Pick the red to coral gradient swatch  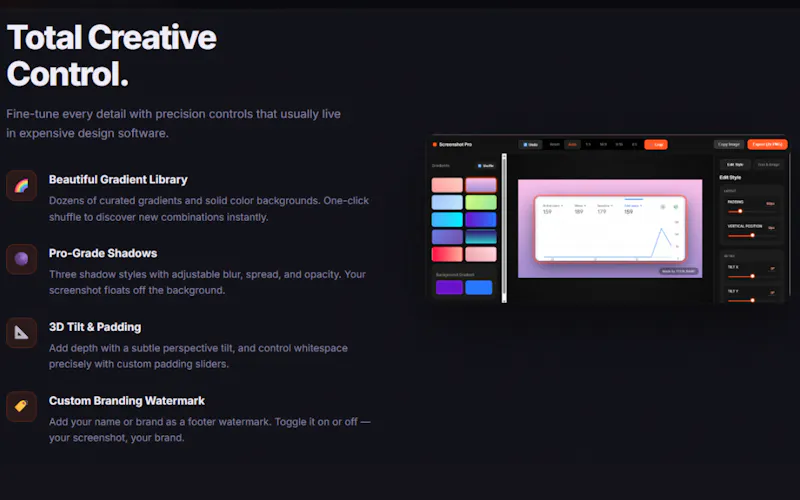447,254
